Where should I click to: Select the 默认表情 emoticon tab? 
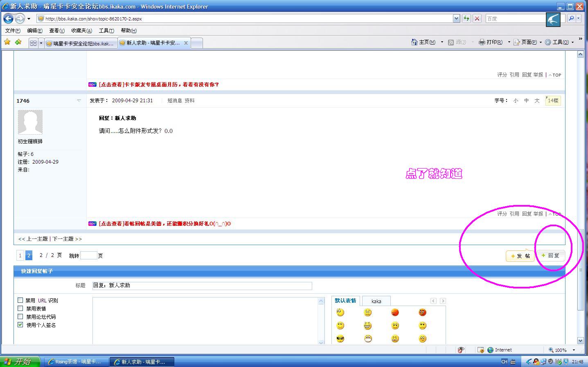345,301
